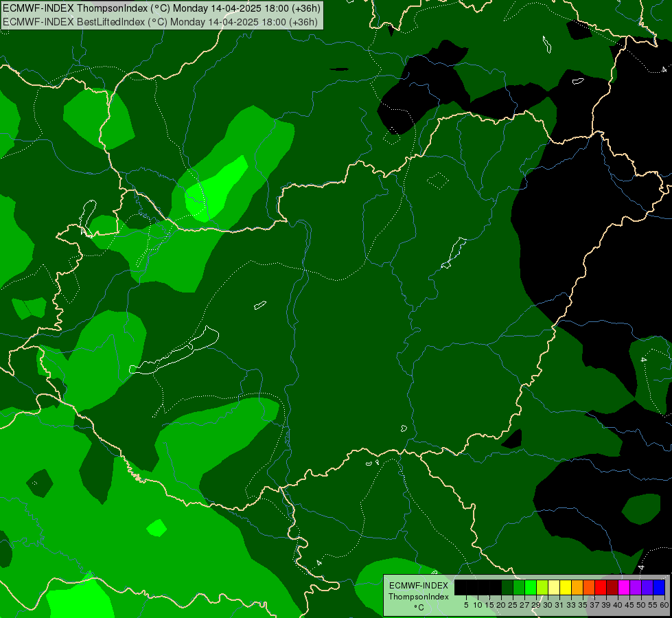The height and width of the screenshot is (618, 672).
Task: Click the dark red 39–40 legend swatch
Action: coord(612,588)
